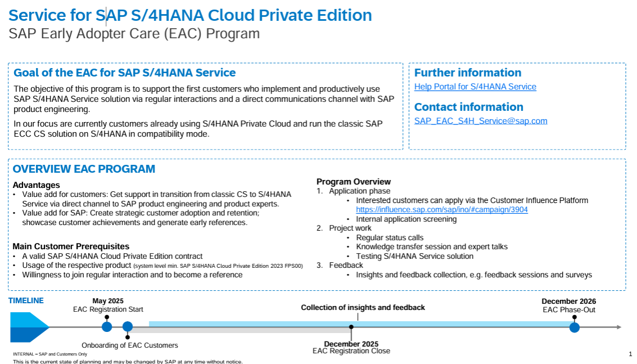Click the 'Insights and feedback collection' bullet text
Image resolution: width=637 pixels, height=364 pixels.
(x=474, y=275)
